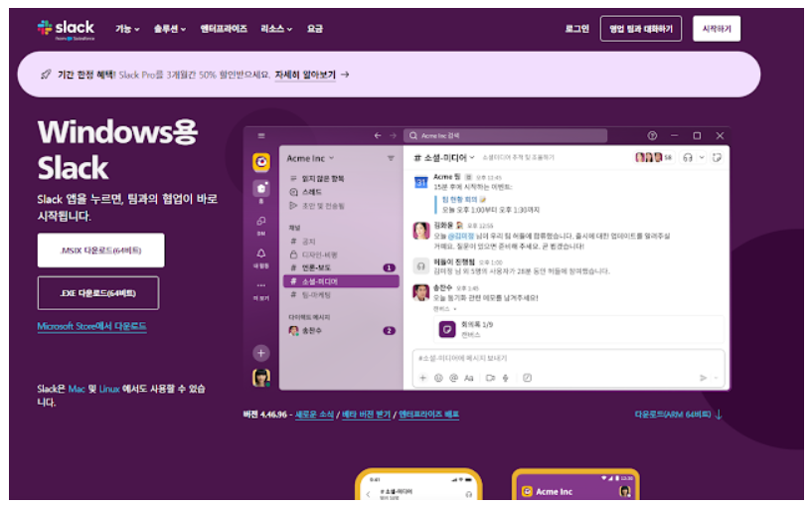The image size is (812, 508).
Task: Click the rocket icon in the promo banner
Action: [x=46, y=75]
